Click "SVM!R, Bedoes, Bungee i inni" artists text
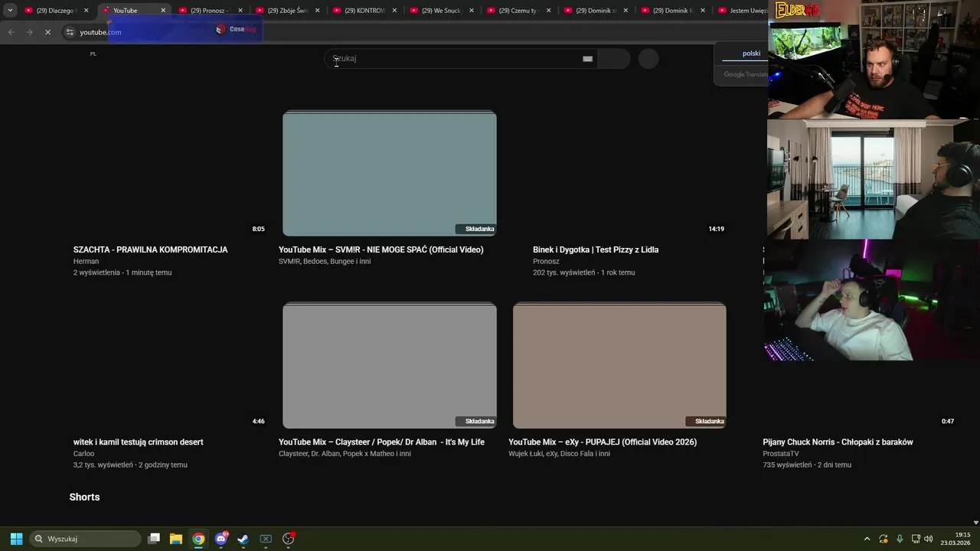This screenshot has width=980, height=551. click(x=325, y=261)
